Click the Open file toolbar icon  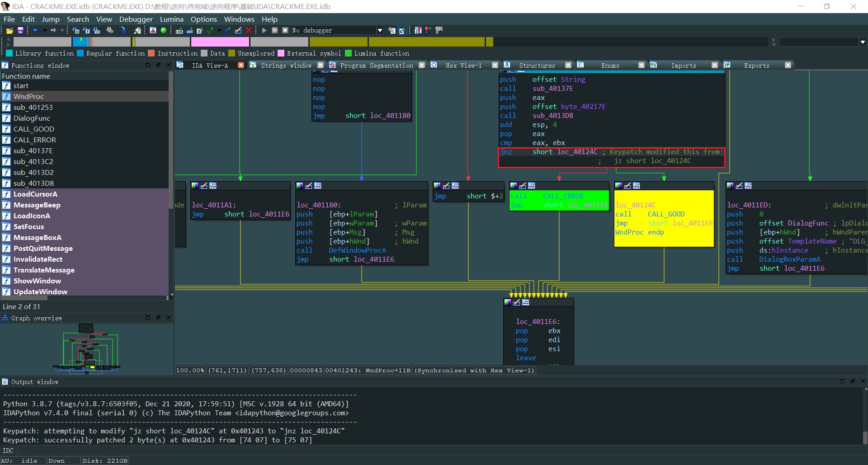pos(9,30)
